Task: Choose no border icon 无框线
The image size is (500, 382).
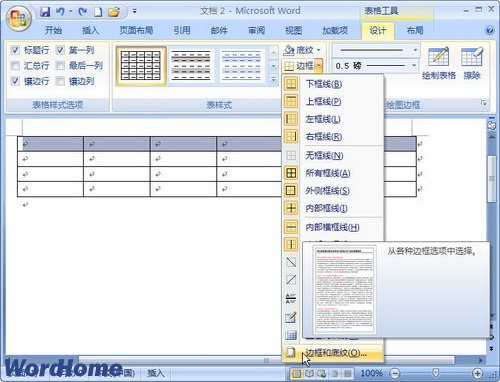Action: click(291, 155)
